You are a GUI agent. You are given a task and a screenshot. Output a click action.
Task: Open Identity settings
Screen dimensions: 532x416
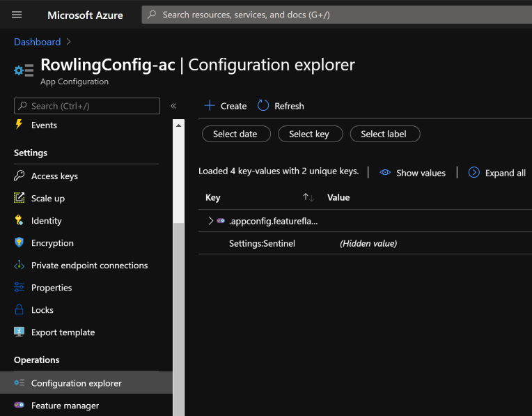click(47, 221)
